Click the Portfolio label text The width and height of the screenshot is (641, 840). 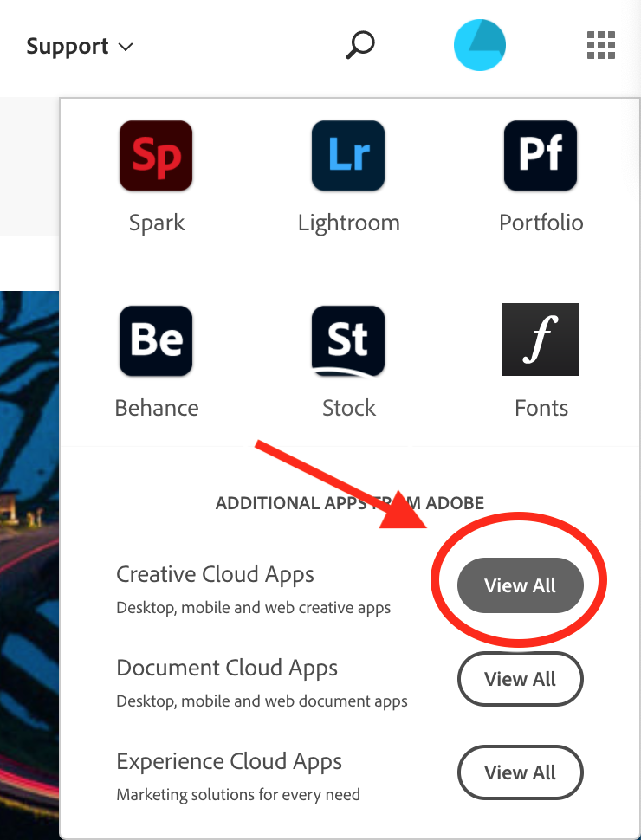tap(541, 223)
